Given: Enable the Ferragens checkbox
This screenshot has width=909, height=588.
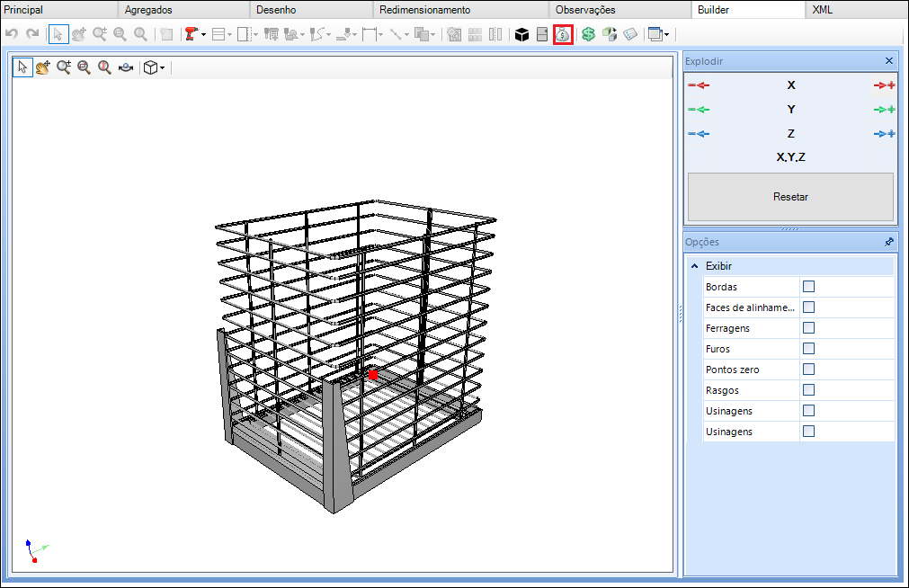Looking at the screenshot, I should coord(808,327).
